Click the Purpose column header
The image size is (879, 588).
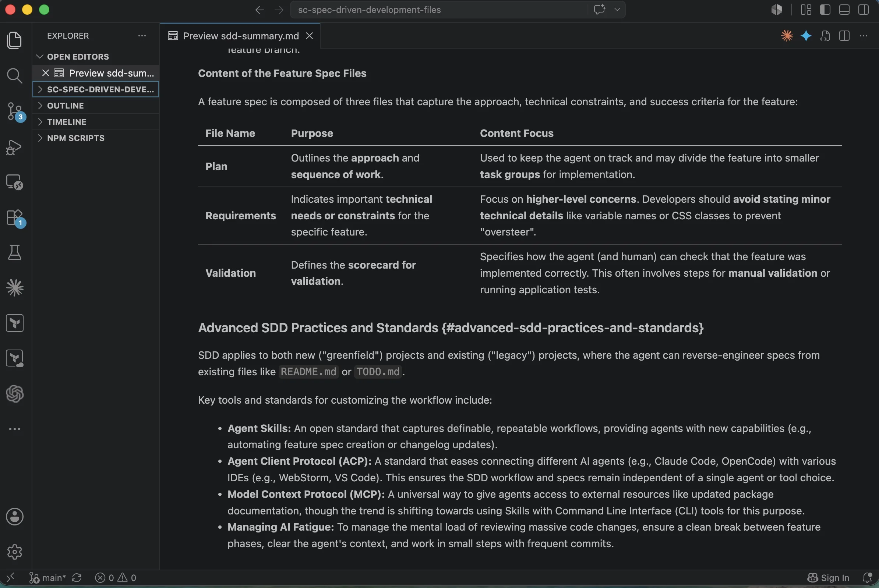[x=312, y=133]
